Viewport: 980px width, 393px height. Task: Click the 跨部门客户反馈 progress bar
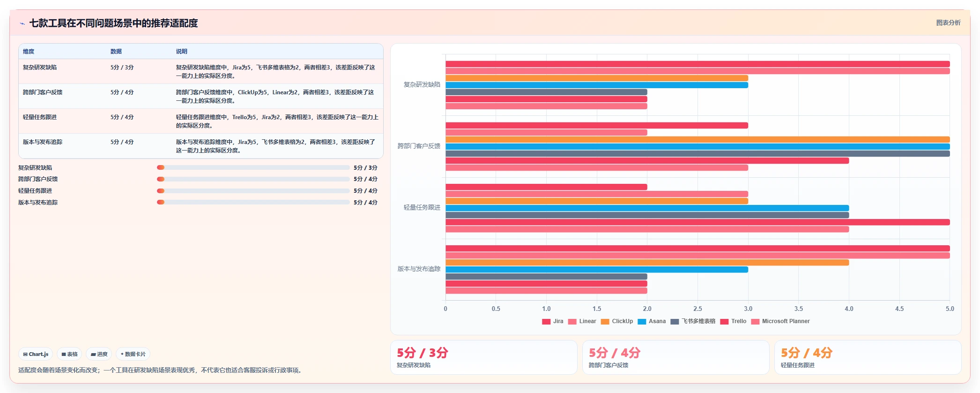tap(253, 179)
